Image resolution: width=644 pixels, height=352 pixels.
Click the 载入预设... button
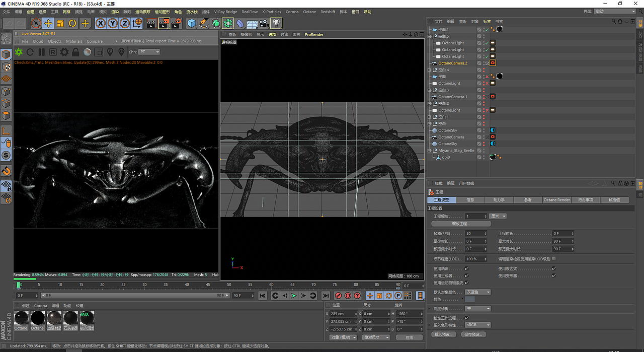click(x=444, y=334)
